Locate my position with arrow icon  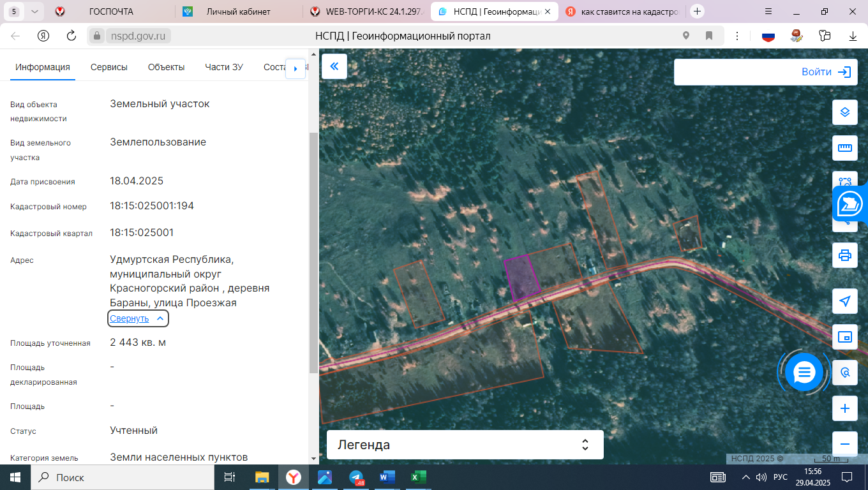point(845,301)
